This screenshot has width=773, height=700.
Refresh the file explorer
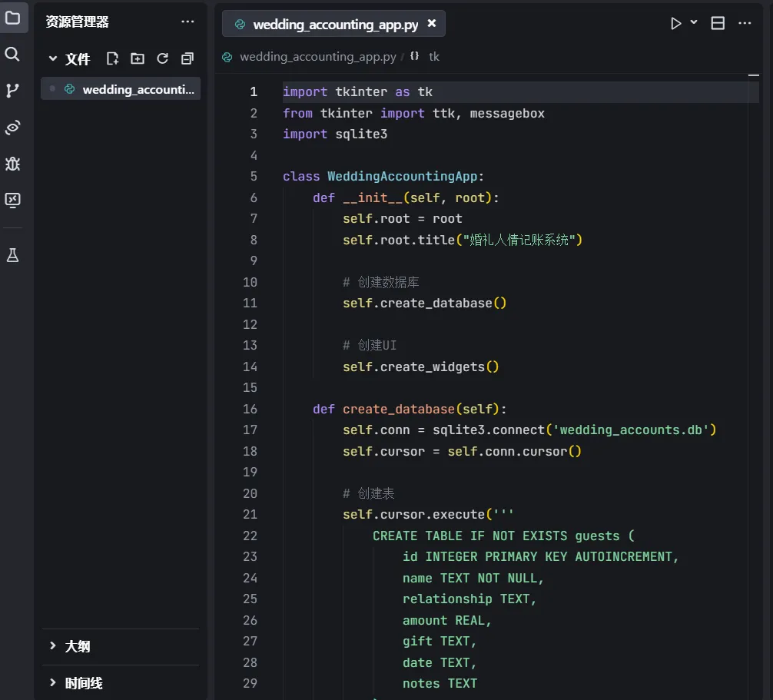pyautogui.click(x=162, y=58)
